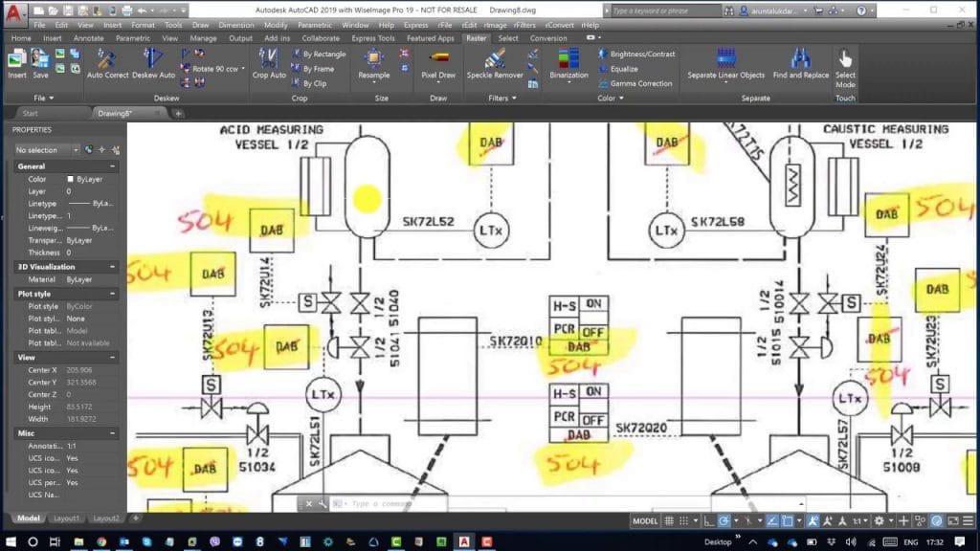Open Gamma Correction
Image resolution: width=980 pixels, height=551 pixels.
pyautogui.click(x=635, y=83)
